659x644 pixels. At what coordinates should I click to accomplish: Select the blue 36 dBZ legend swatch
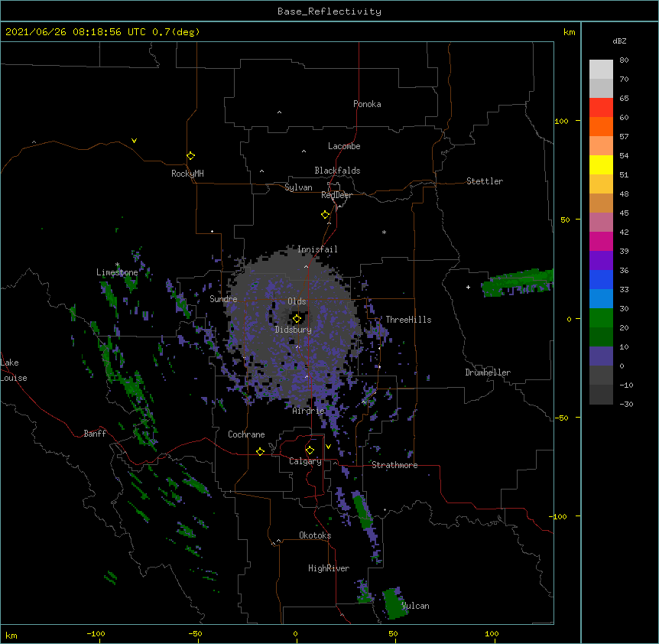(601, 279)
